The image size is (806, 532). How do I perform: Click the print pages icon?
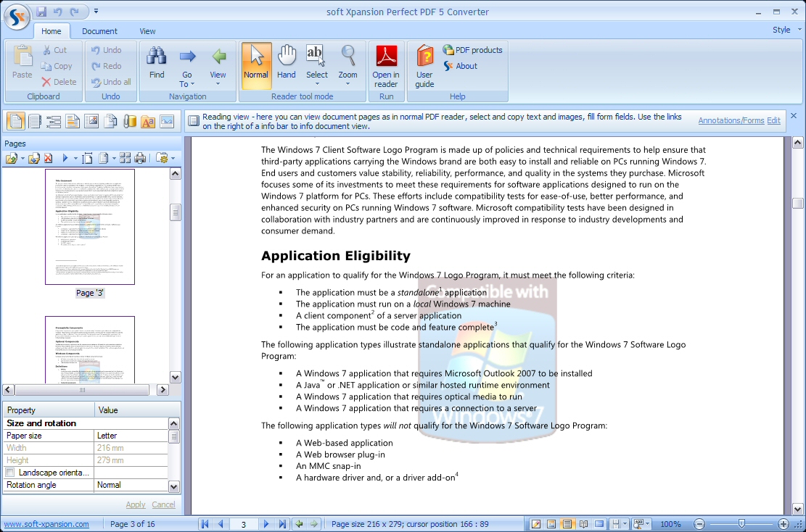pyautogui.click(x=140, y=158)
